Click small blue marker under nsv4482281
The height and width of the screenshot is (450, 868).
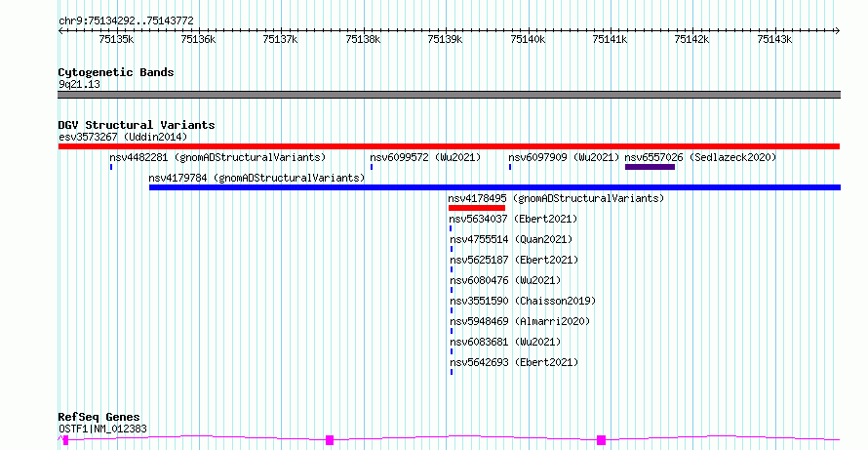111,167
